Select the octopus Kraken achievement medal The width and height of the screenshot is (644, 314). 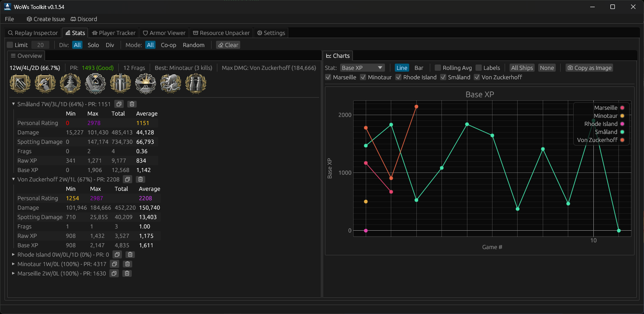171,83
